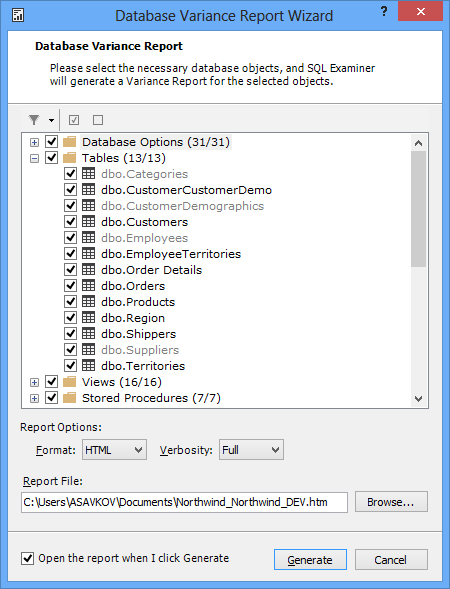Open the filter funnel icon

[34, 120]
